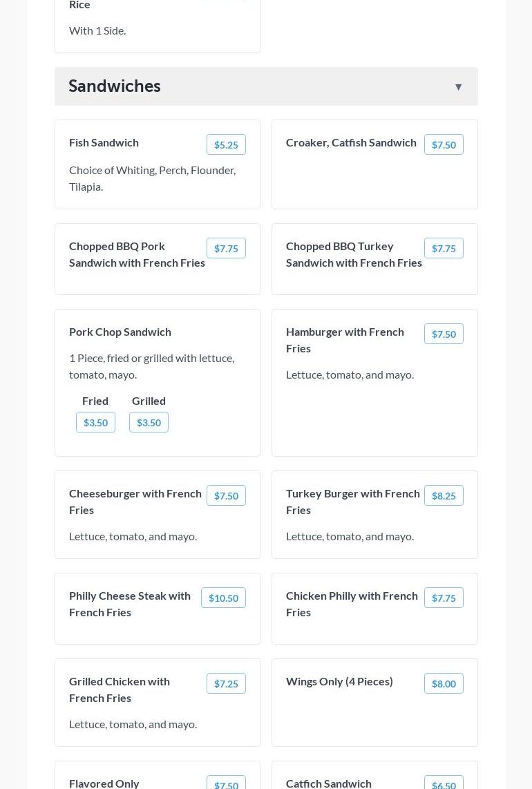This screenshot has width=532, height=789.
Task: Select Grilled Chicken with French Fries $7.25
Action: tap(226, 683)
